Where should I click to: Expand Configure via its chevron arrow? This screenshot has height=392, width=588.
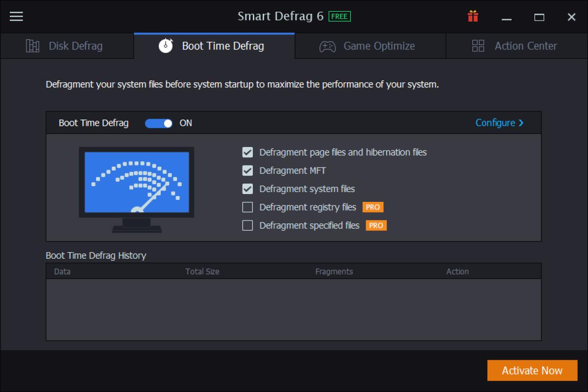pos(521,123)
